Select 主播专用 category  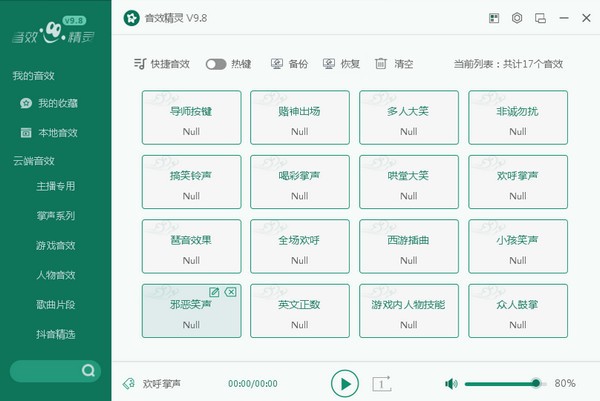(x=55, y=186)
